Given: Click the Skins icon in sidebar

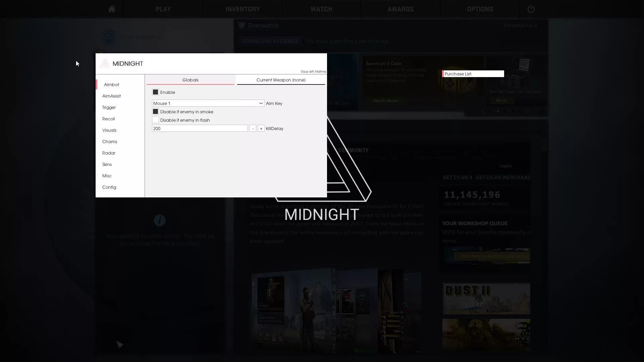Looking at the screenshot, I should [107, 164].
